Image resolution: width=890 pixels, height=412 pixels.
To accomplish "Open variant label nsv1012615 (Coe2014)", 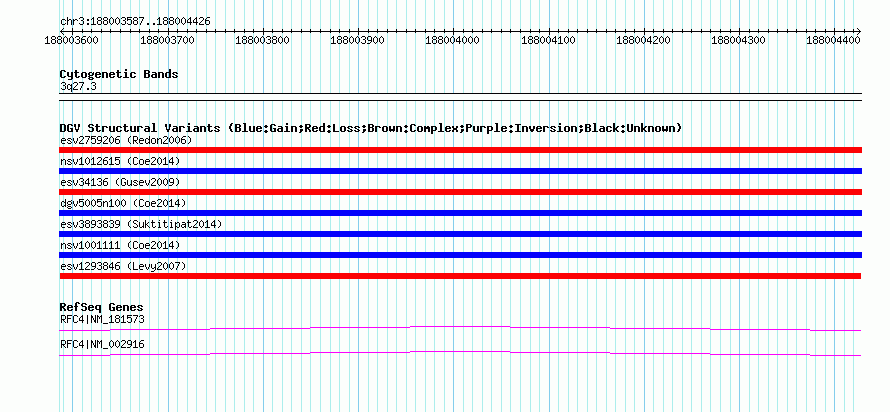I will [x=120, y=161].
